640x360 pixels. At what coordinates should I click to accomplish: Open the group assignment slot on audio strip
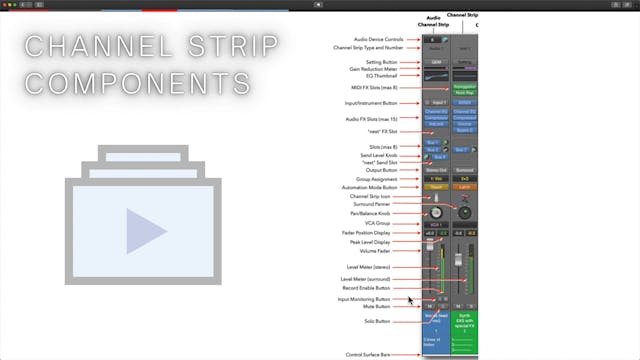(436, 179)
